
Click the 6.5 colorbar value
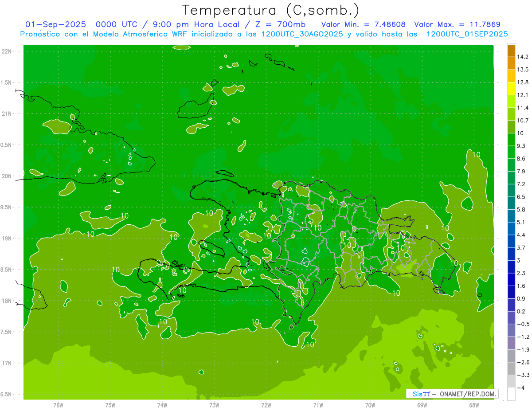pos(521,197)
